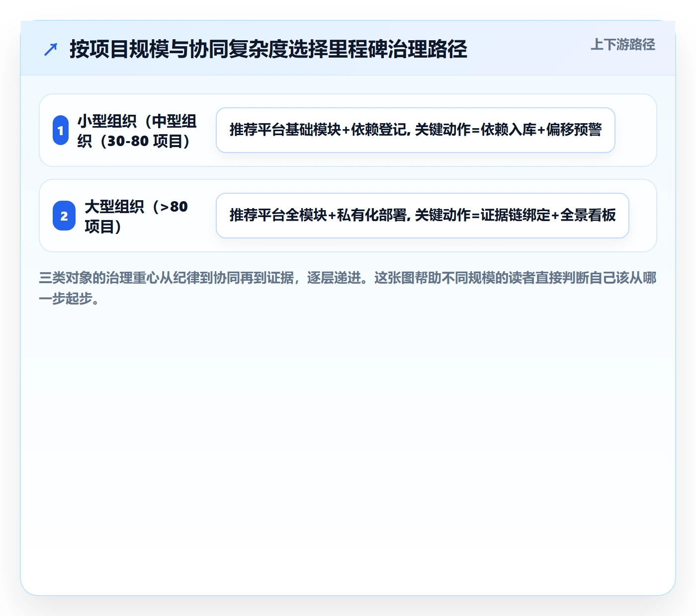The height and width of the screenshot is (616, 696).
Task: Click the paragraph starting with 三类对象的治理重心
Action: coord(348,288)
